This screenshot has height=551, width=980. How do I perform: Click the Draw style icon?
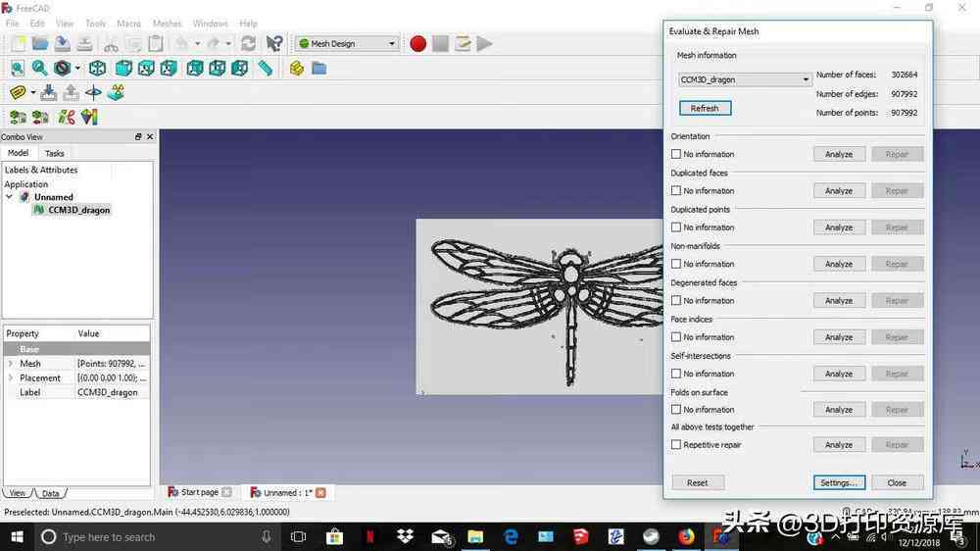click(62, 69)
